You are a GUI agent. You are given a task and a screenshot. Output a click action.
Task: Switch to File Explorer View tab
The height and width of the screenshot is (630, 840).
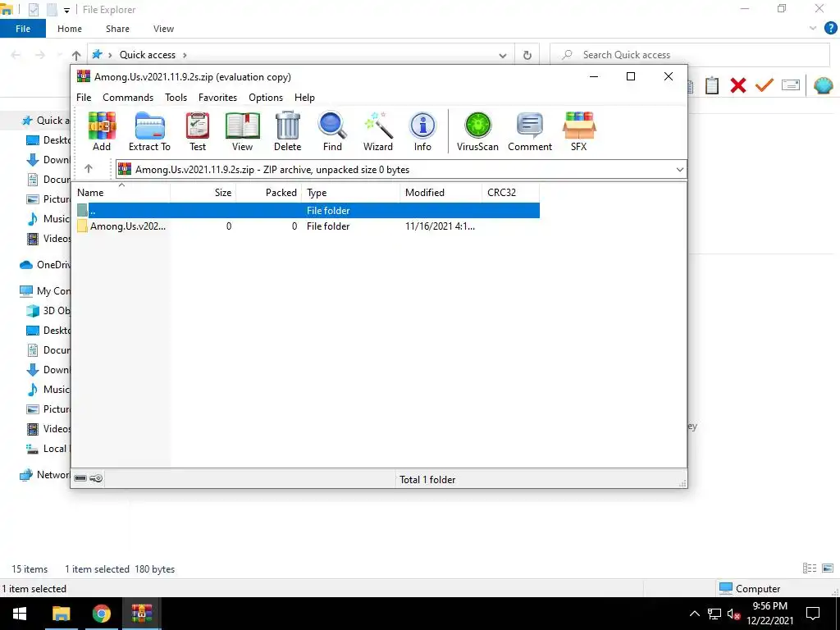coord(163,29)
